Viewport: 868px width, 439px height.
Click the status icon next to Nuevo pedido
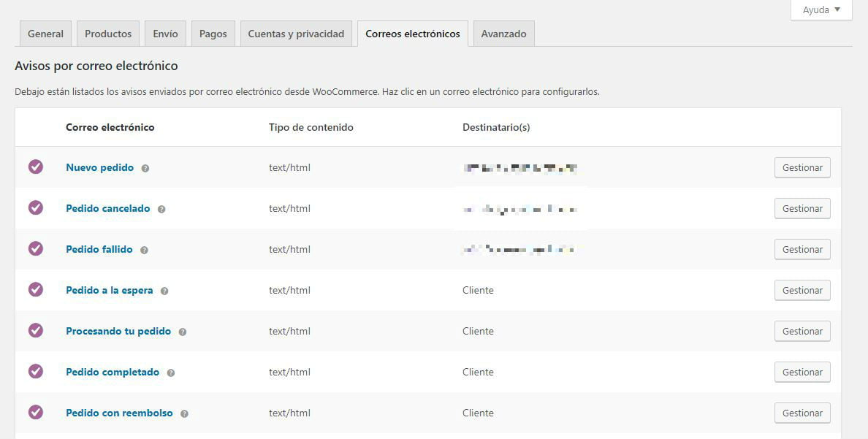coord(36,167)
